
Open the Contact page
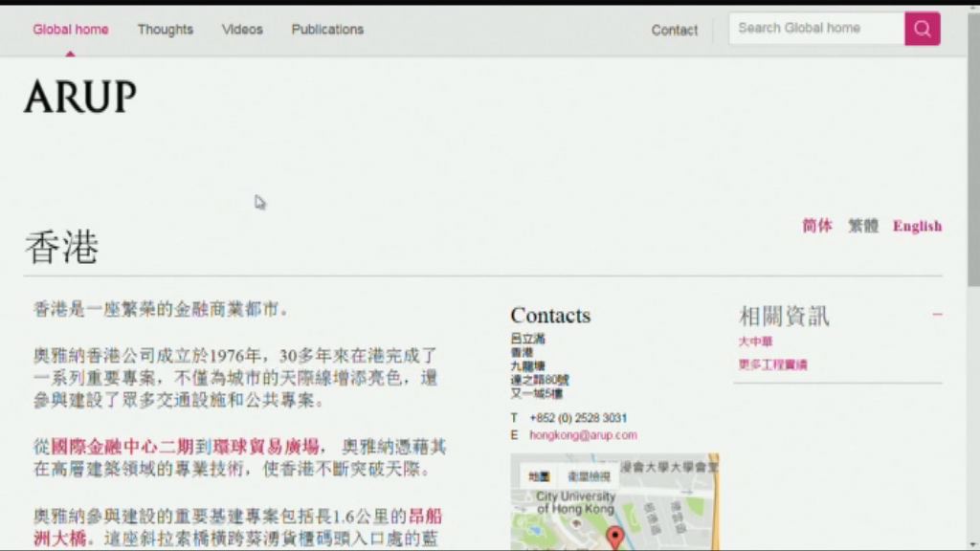click(x=674, y=31)
